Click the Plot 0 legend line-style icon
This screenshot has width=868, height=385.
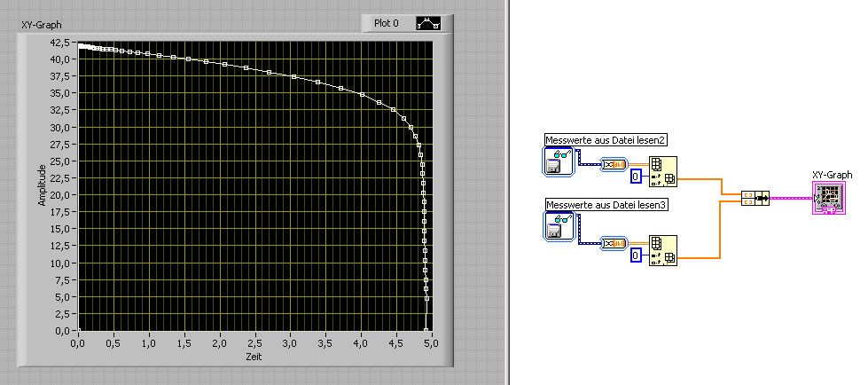click(x=428, y=24)
